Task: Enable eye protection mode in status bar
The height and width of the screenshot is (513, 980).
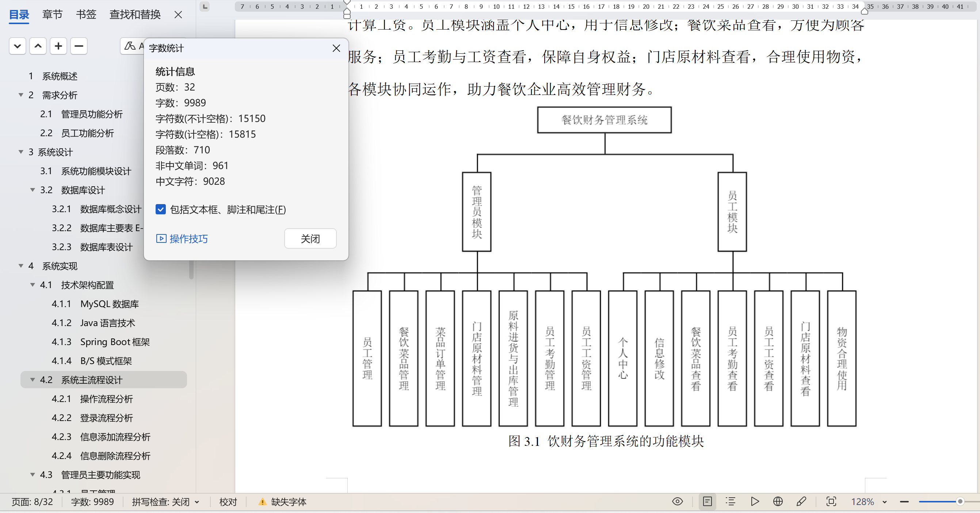Action: [x=677, y=502]
